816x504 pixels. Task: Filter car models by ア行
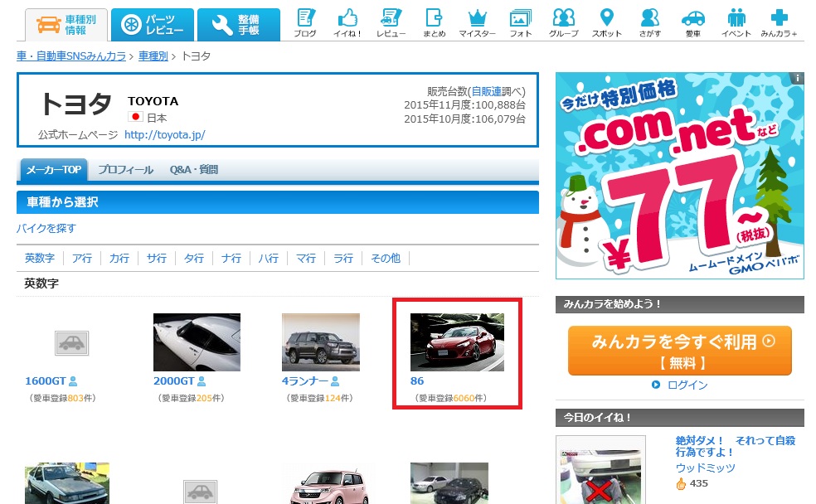[82, 258]
